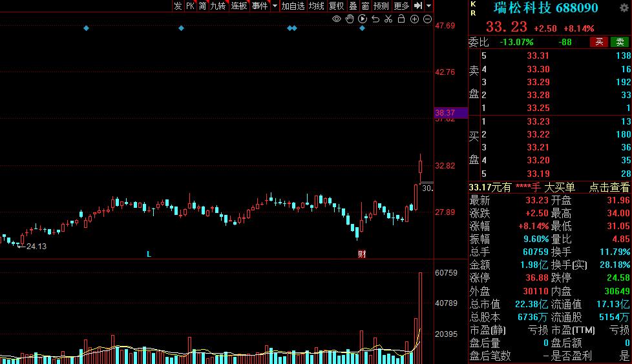Toggle the 连板 indicator
The height and width of the screenshot is (364, 632).
(238, 6)
